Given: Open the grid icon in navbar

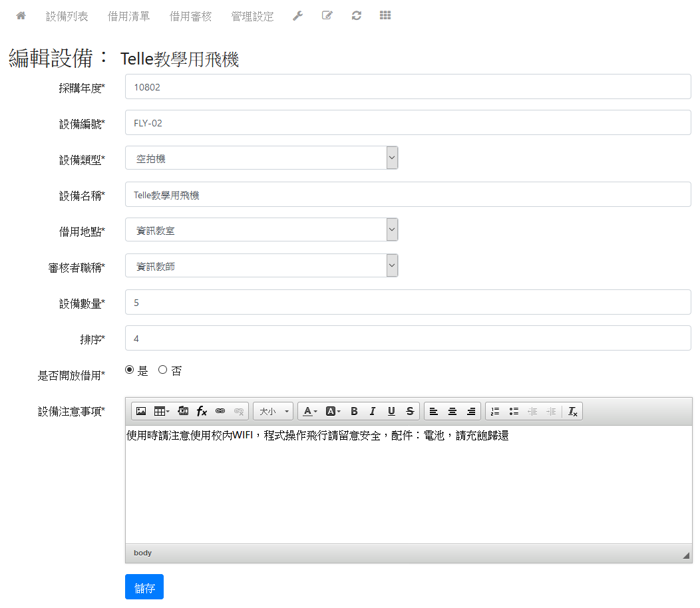Looking at the screenshot, I should [385, 16].
